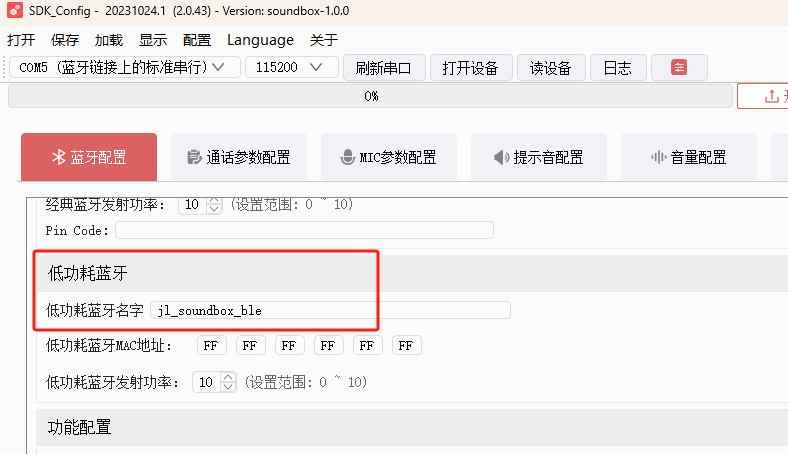Switch to the 通话参数配置 tab
The image size is (788, 454).
click(239, 157)
